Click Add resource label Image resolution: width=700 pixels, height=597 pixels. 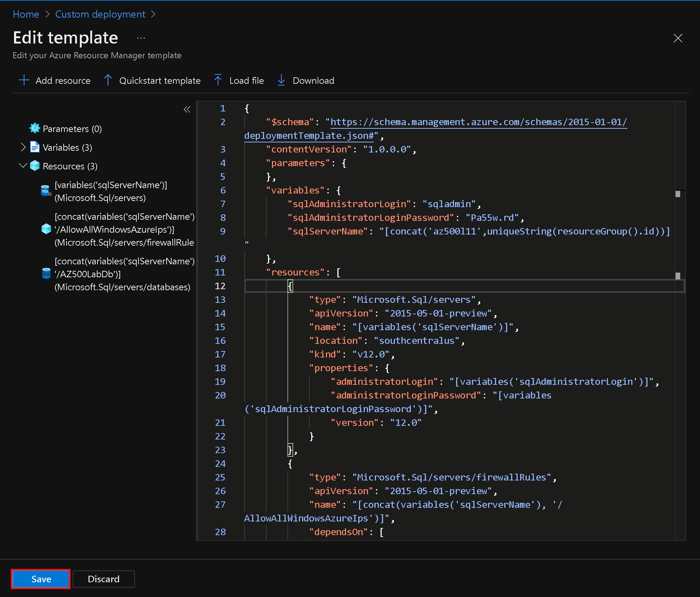(63, 81)
